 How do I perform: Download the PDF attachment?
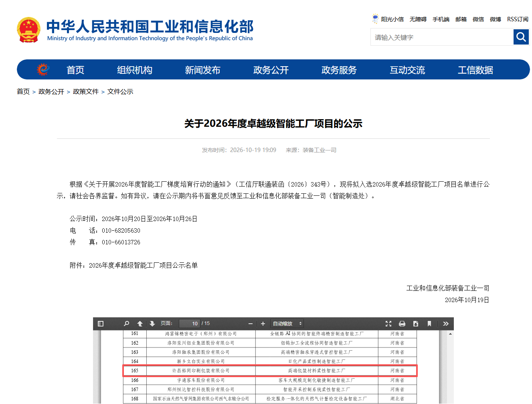coord(416,324)
